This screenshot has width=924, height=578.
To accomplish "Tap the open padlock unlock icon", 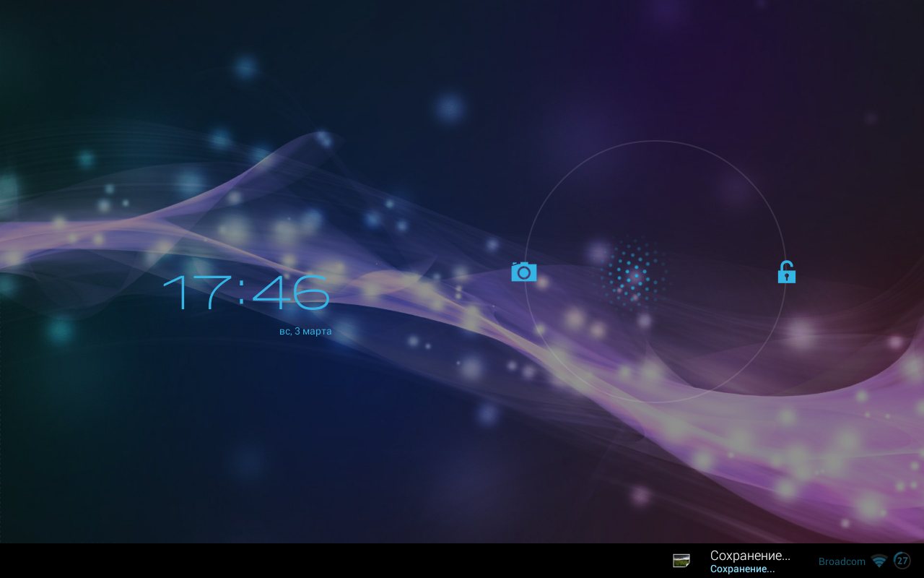I will (786, 272).
